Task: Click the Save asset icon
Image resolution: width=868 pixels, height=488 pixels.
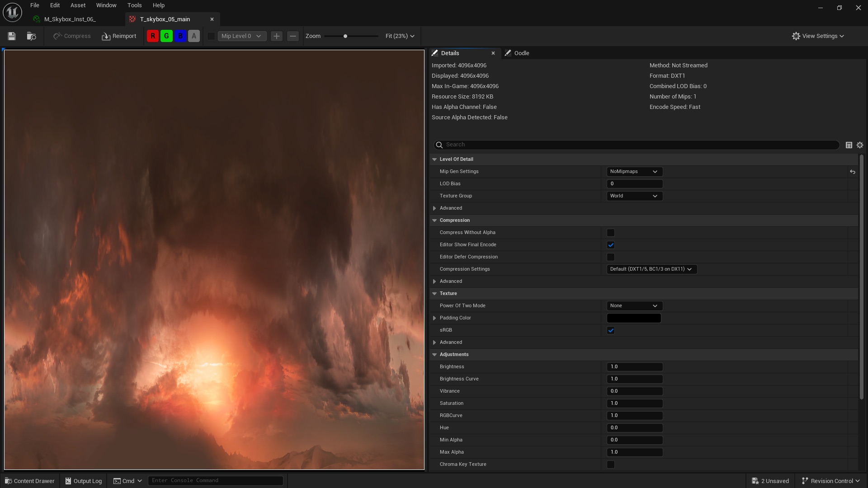Action: (x=12, y=36)
